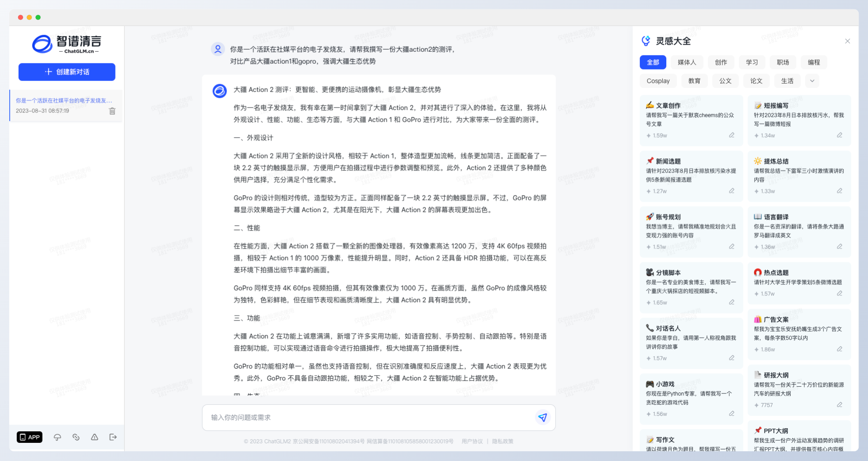
Task: Open the 短报编写 prompt card
Action: [799, 120]
